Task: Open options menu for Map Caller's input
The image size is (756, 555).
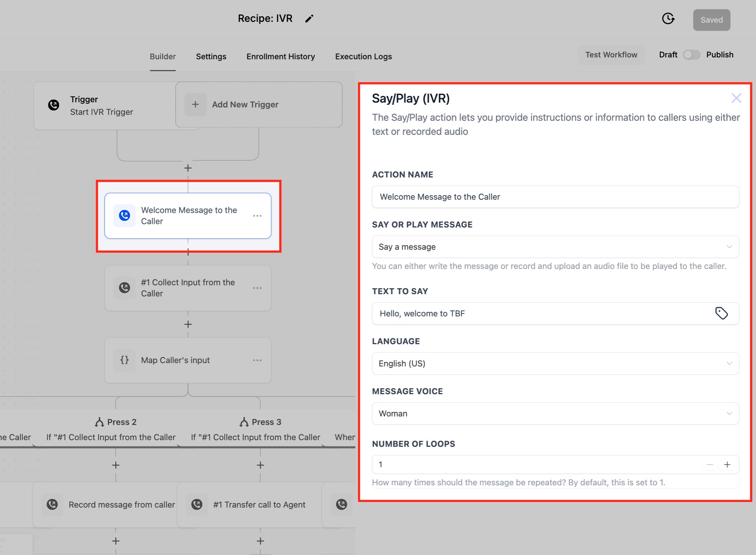Action: [257, 360]
